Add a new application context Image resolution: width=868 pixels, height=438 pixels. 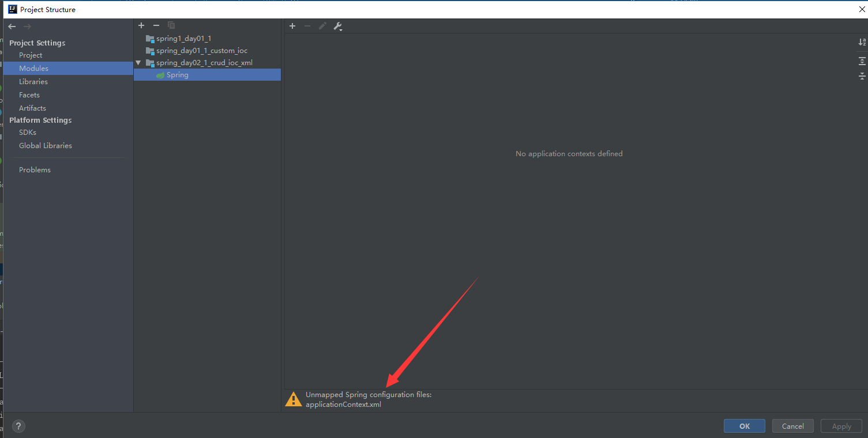[292, 26]
